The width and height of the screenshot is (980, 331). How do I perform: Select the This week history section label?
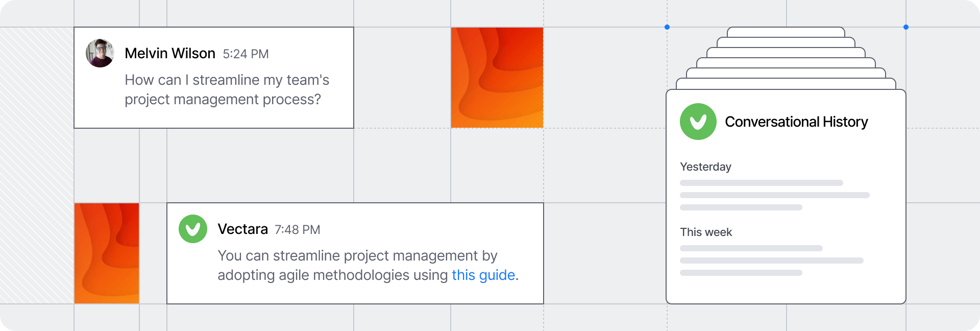click(x=706, y=232)
